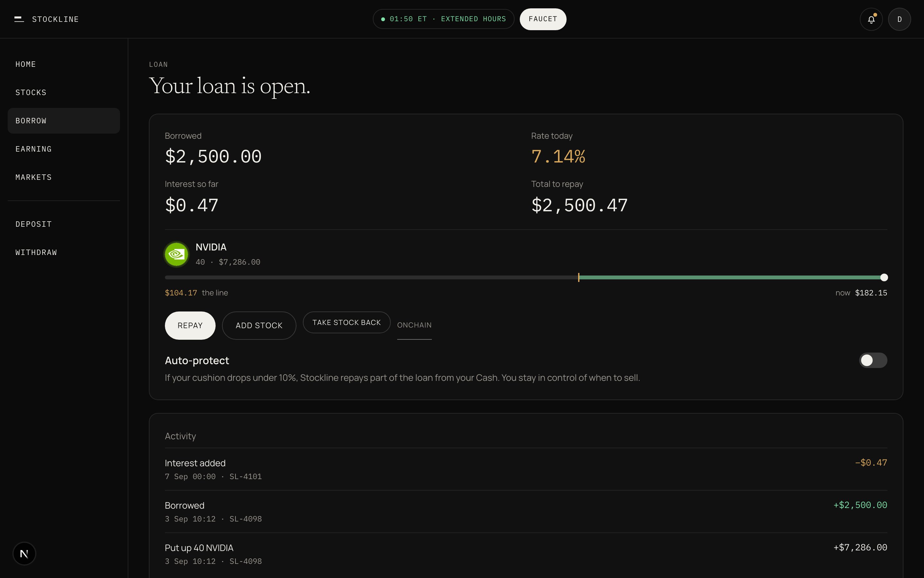
Task: Toggle the Auto-protect switch
Action: [873, 360]
